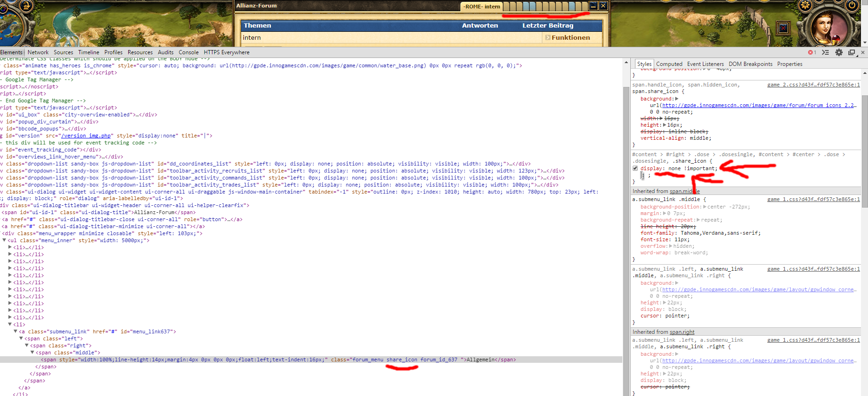The width and height of the screenshot is (868, 396).
Task: Click the DevTools dock-side icon
Action: pyautogui.click(x=852, y=52)
